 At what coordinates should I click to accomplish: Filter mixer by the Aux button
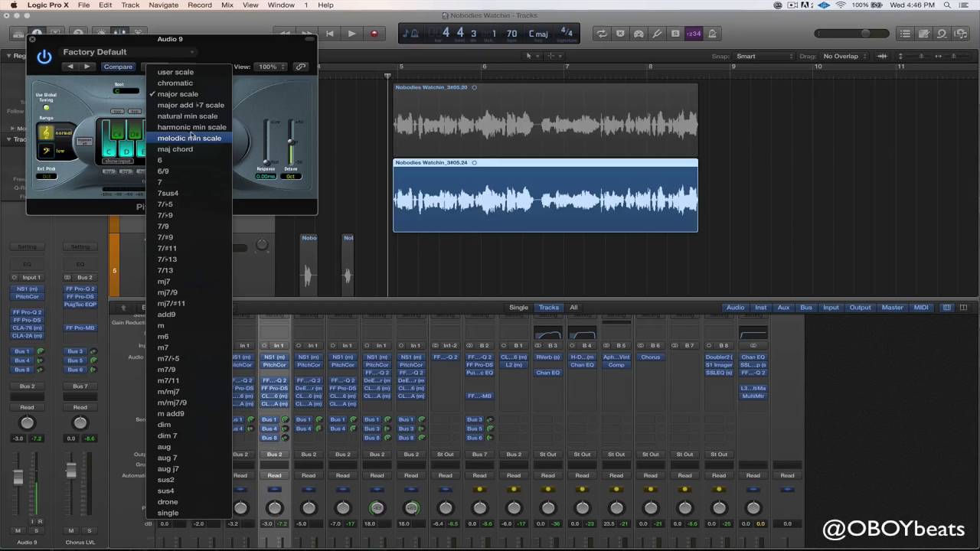click(783, 308)
